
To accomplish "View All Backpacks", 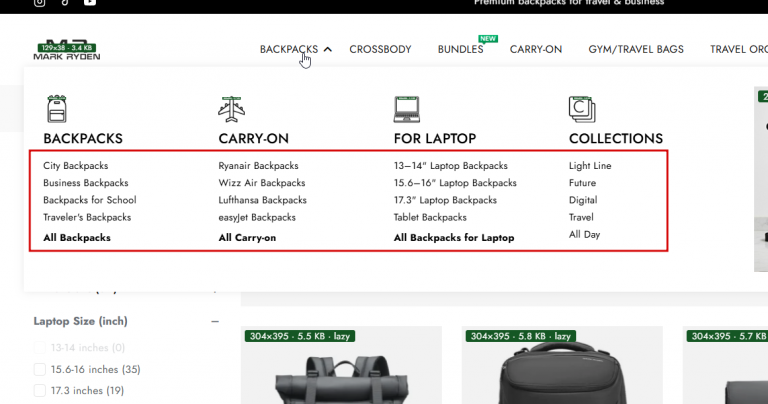I will tap(77, 238).
